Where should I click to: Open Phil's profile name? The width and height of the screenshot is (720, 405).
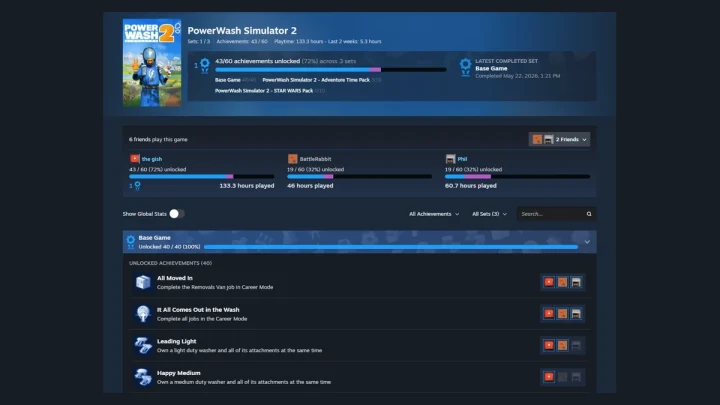(462, 159)
